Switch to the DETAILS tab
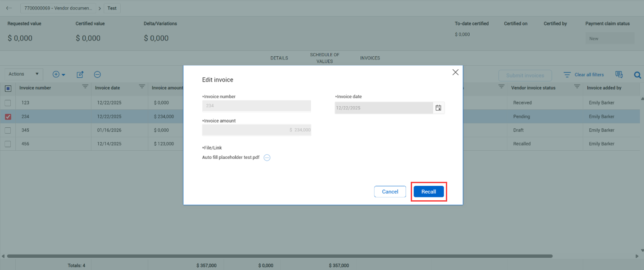Image resolution: width=644 pixels, height=270 pixels. tap(279, 58)
